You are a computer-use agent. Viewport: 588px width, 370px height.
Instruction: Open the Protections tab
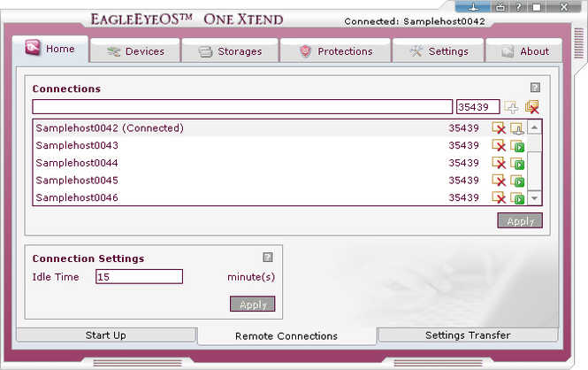[336, 51]
